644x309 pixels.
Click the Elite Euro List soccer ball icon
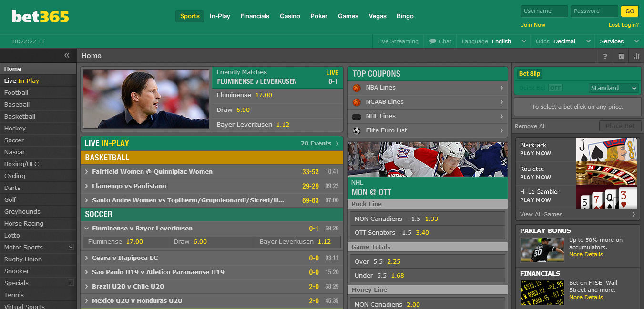[357, 130]
